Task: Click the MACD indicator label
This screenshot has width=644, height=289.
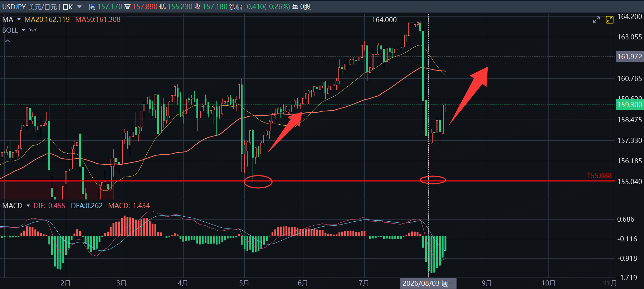Action: (x=13, y=206)
